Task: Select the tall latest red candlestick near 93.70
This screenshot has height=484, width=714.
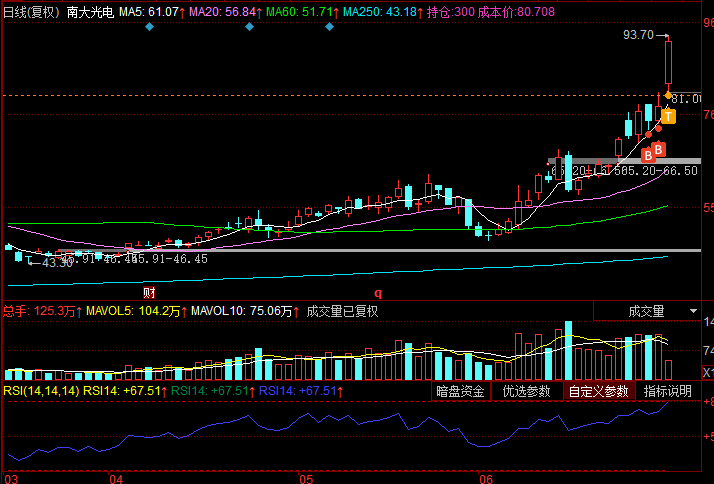Action: [668, 63]
